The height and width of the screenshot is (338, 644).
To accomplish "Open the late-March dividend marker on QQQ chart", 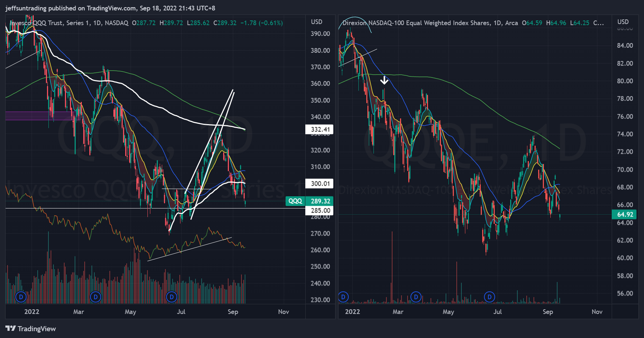I will click(95, 297).
